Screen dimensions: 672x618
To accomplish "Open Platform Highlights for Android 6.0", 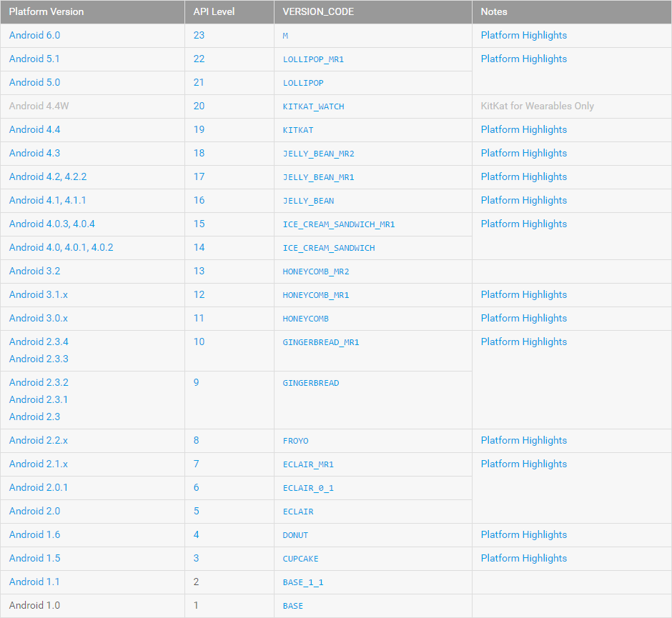I will coord(523,35).
